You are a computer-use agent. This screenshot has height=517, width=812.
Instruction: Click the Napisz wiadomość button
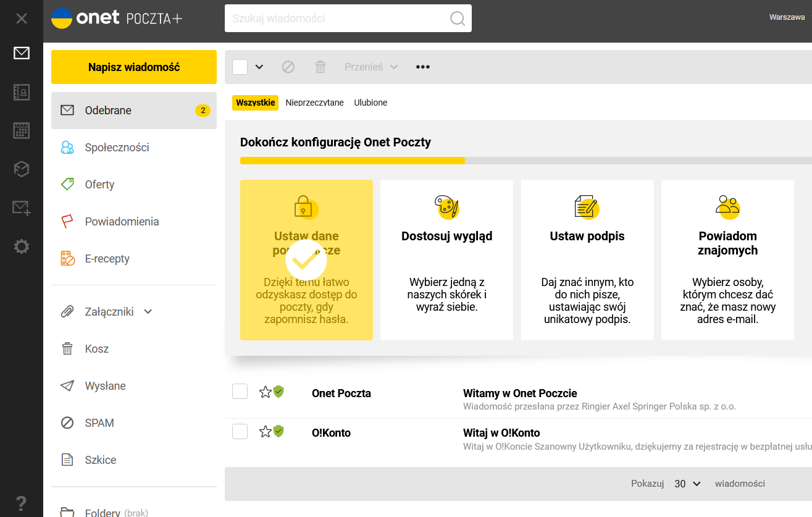(x=134, y=67)
